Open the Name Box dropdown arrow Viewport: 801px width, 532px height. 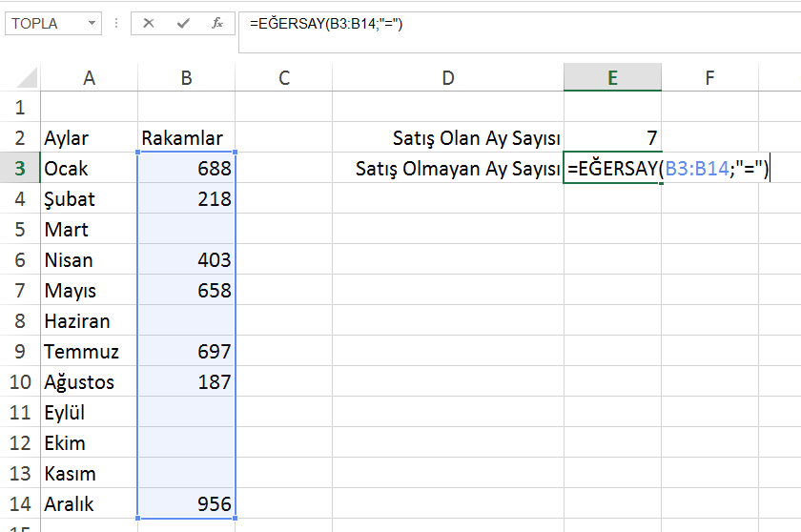(x=92, y=23)
